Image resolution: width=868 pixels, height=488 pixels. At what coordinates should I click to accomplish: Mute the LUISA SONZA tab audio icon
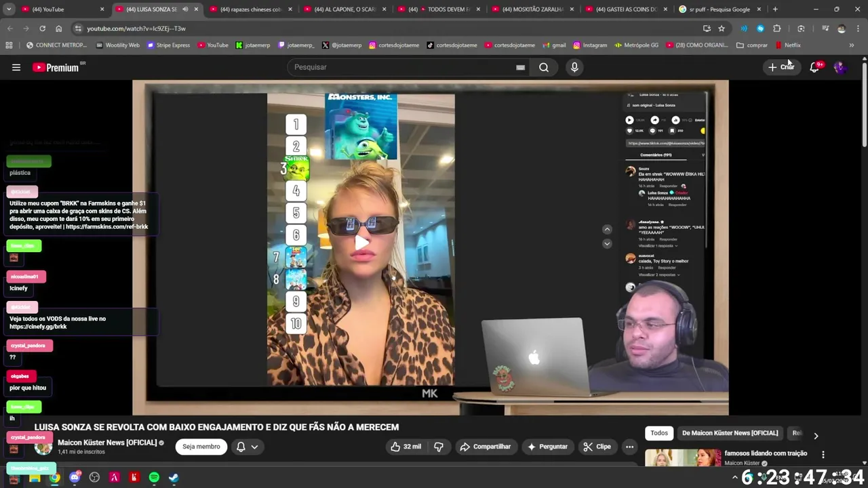[185, 9]
